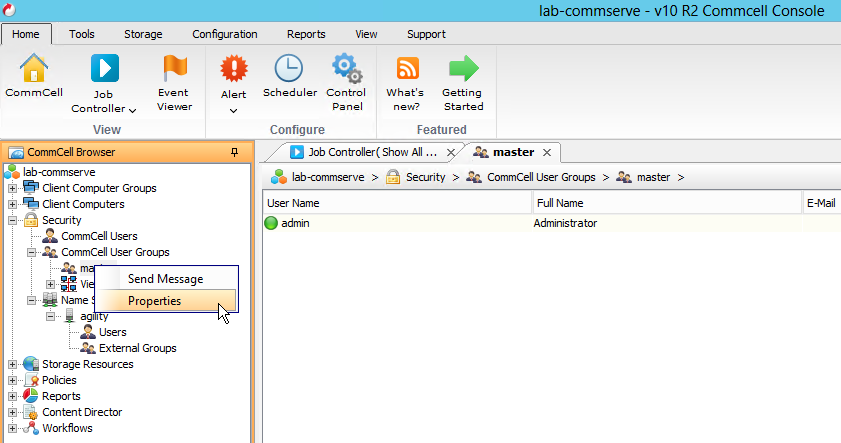Switch to the Storage ribbon tab

click(143, 34)
